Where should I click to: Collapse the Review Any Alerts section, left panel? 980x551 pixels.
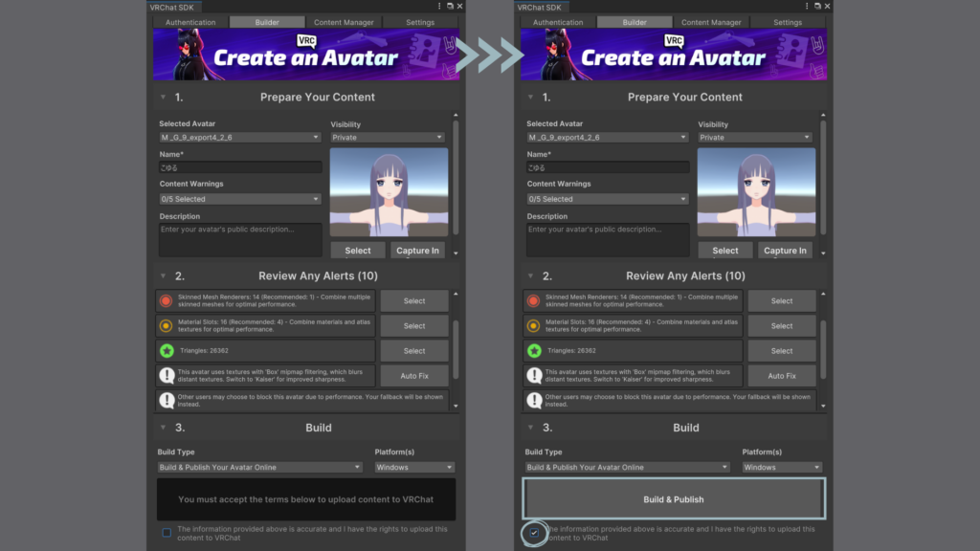point(163,276)
